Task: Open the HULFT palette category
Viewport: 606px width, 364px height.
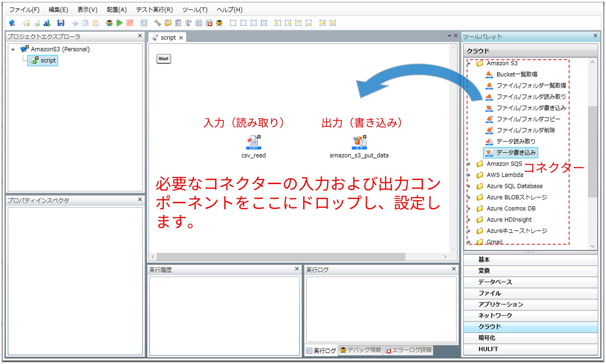Action: [488, 349]
